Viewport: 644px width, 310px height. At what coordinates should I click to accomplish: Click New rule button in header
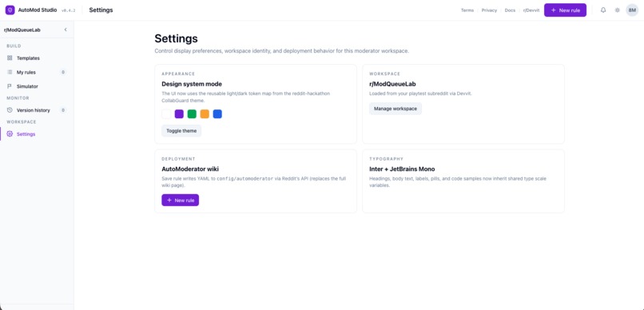[565, 10]
